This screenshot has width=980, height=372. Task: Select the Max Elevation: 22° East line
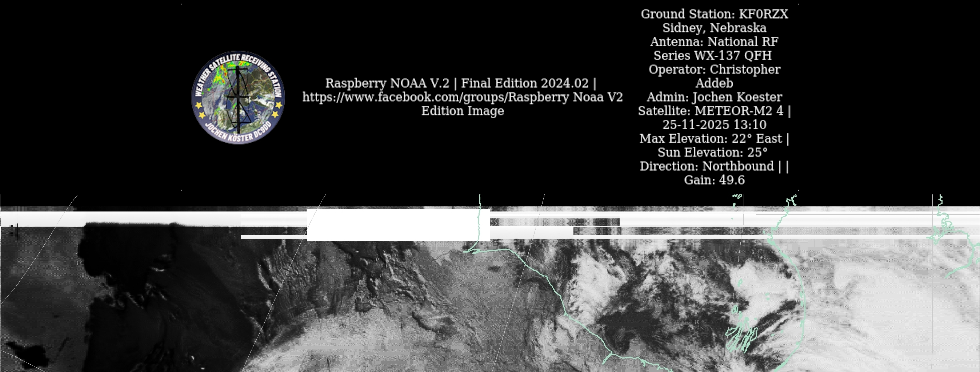[710, 139]
